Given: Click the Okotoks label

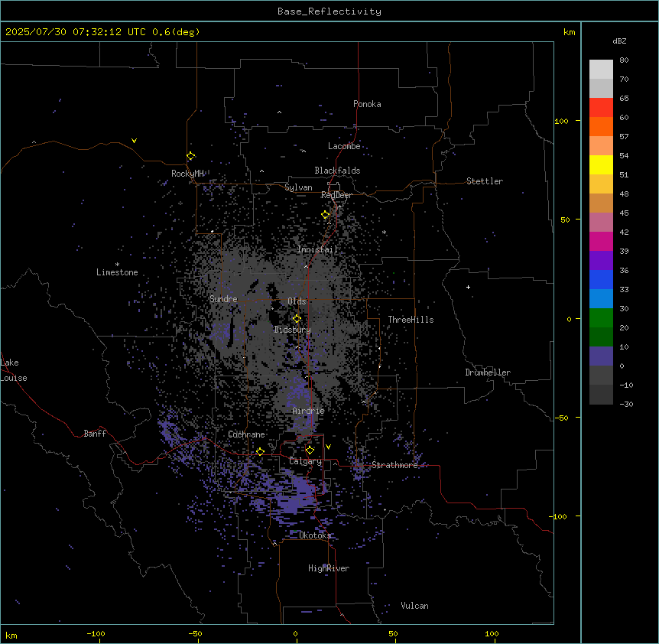Looking at the screenshot, I should 315,535.
